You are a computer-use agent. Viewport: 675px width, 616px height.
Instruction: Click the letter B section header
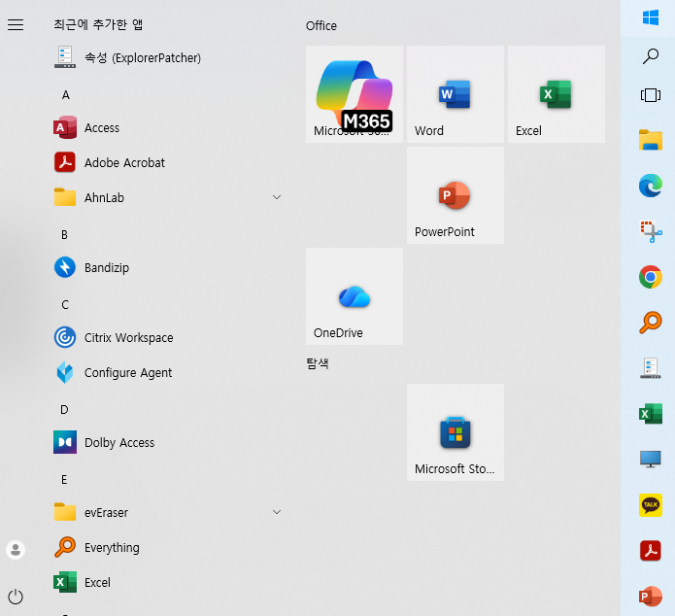(x=64, y=235)
